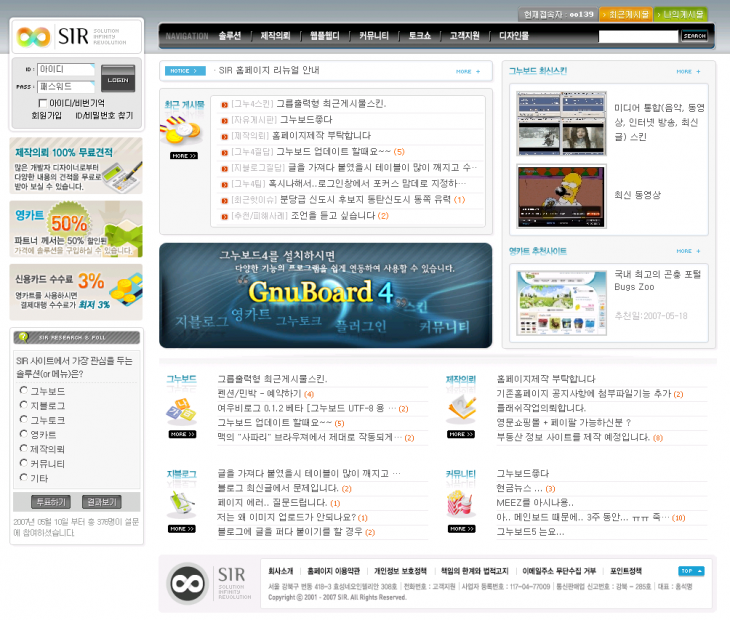Image resolution: width=730 pixels, height=620 pixels.
Task: Click the gray SIR infinity logo in footer
Action: (x=188, y=583)
